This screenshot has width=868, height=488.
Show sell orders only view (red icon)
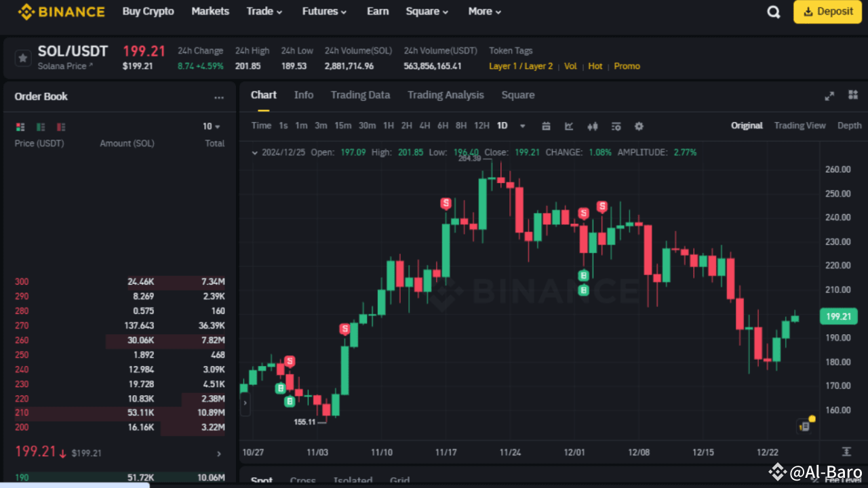click(x=61, y=127)
